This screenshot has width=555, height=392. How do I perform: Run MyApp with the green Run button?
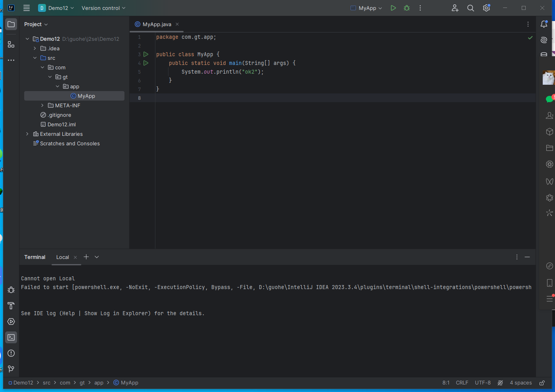click(x=393, y=8)
